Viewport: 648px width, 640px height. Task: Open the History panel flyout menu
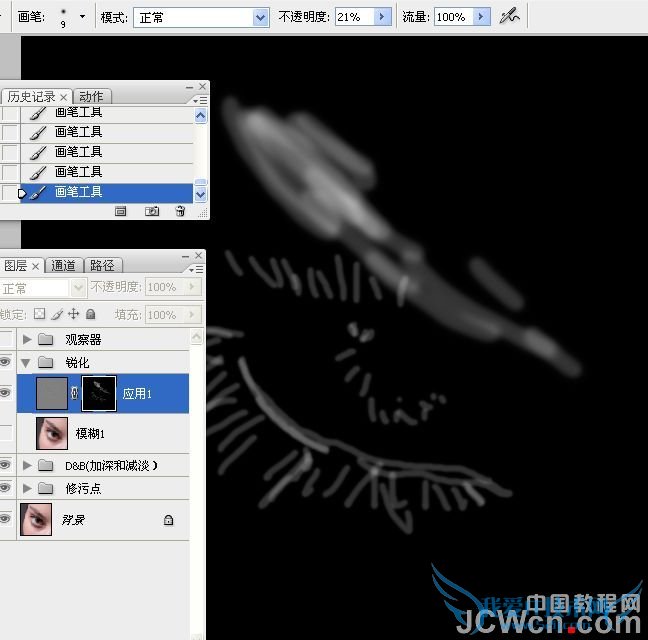coord(200,100)
